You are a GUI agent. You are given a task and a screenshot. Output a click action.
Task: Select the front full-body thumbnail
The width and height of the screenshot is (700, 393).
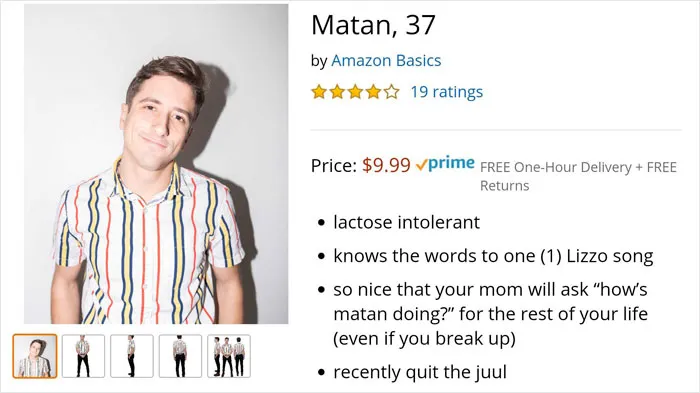[83, 356]
